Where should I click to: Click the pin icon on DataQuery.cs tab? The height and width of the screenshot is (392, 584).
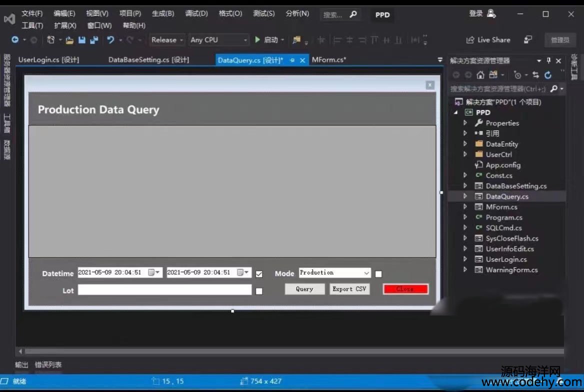click(292, 60)
